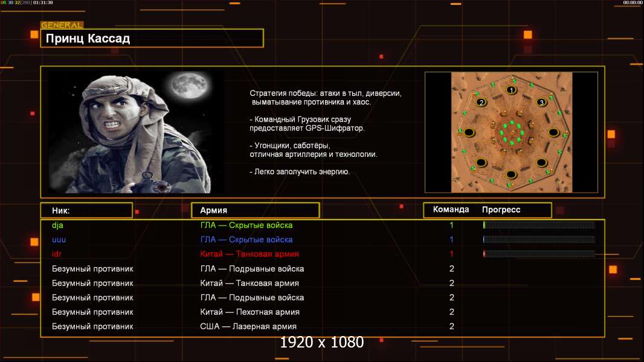
Task: Select player nickname 'dja'
Action: click(57, 225)
